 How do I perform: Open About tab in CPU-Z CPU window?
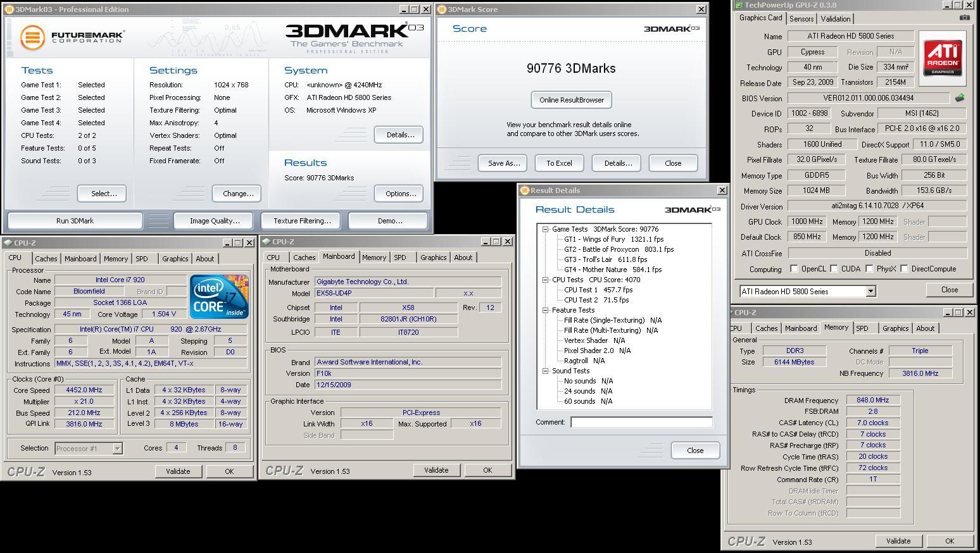pyautogui.click(x=204, y=259)
